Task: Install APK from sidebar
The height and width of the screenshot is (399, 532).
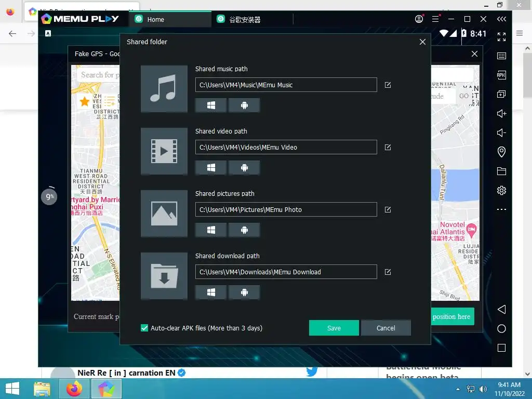Action: point(501,75)
